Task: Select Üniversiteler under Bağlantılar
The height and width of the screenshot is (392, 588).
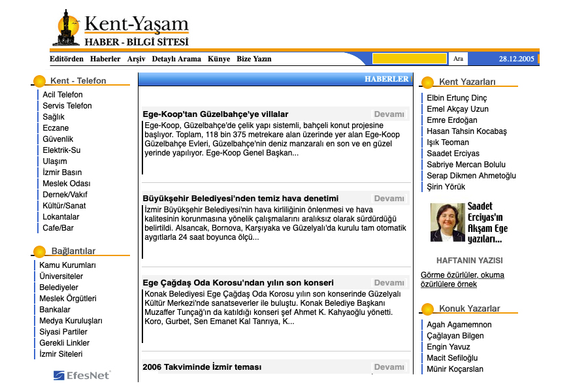Action: 61,276
